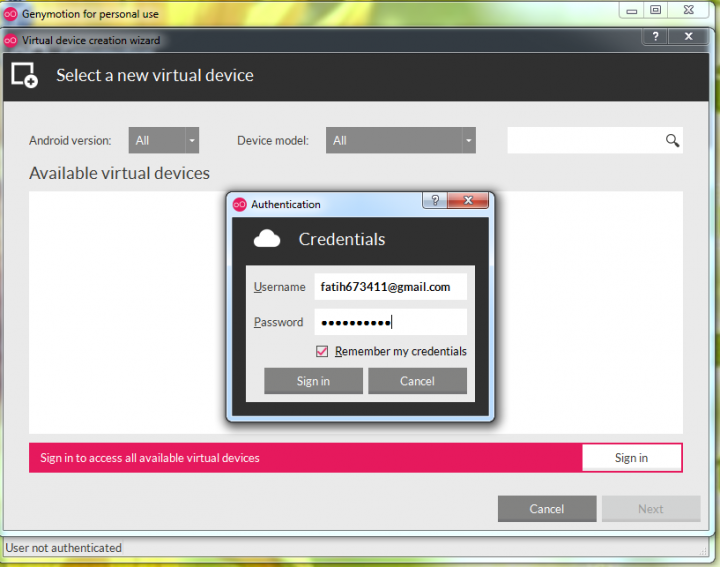Close the Authentication dialog with red X

(x=468, y=200)
